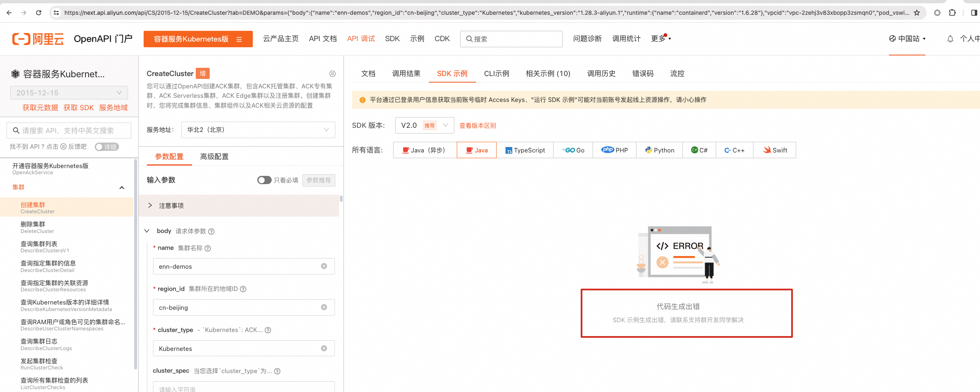Reload the current page
This screenshot has height=392, width=980.
pos(39,13)
